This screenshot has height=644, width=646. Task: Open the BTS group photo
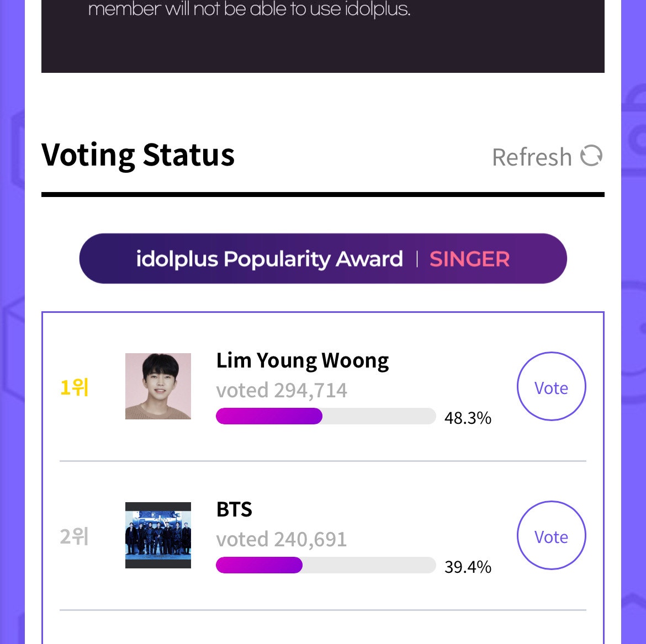tap(158, 535)
